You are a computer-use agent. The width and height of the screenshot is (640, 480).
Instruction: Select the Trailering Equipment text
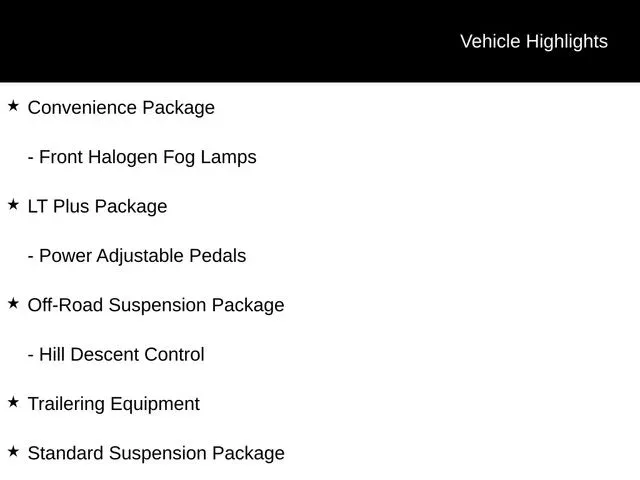(114, 404)
